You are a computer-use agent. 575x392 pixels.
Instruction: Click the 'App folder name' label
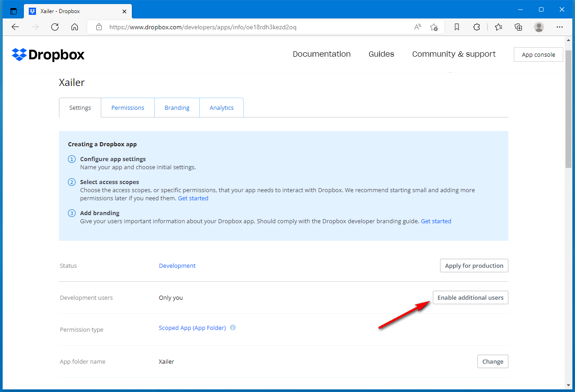click(82, 361)
